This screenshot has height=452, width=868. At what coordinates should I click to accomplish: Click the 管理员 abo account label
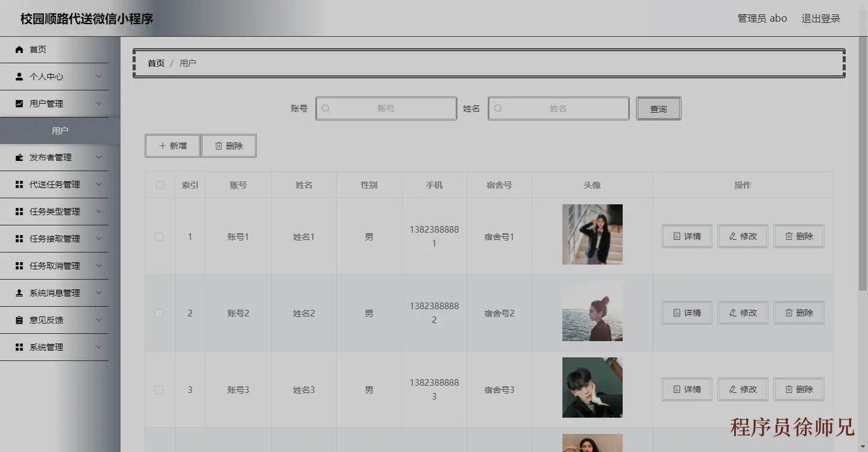point(762,19)
